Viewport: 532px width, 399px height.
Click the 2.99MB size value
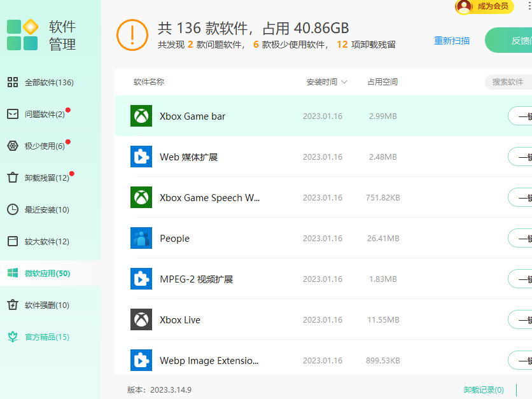point(382,116)
